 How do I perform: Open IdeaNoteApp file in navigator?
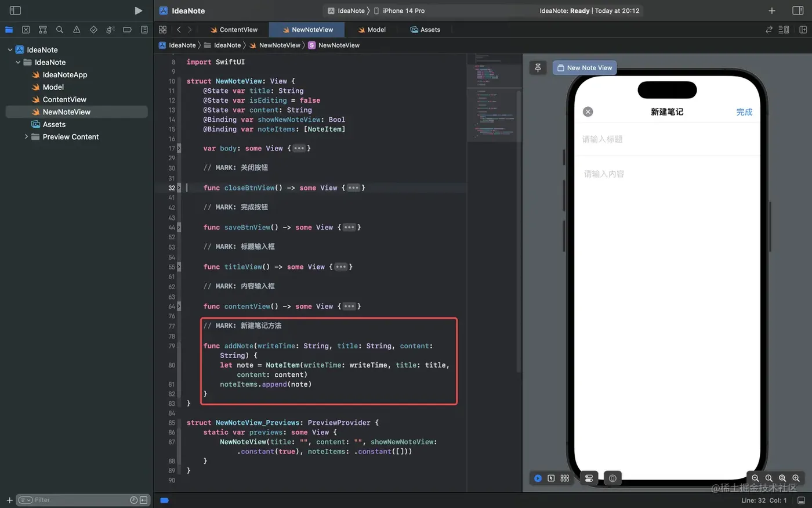coord(59,75)
